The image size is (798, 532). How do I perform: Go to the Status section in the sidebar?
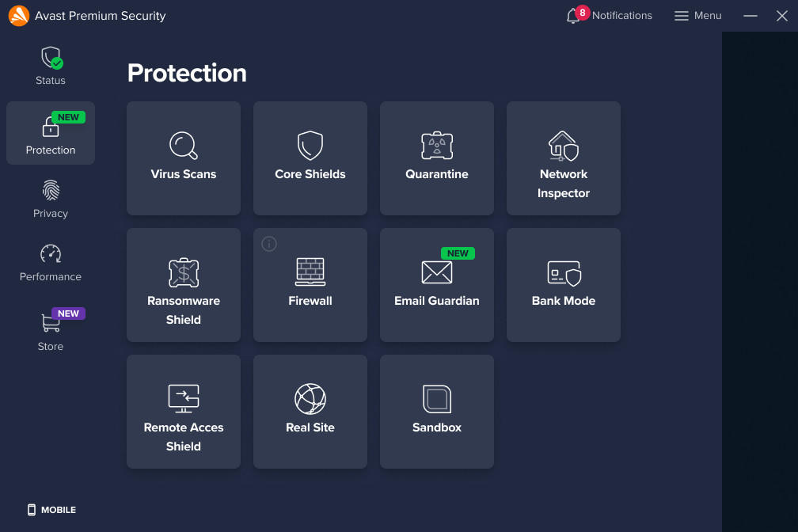click(x=51, y=66)
